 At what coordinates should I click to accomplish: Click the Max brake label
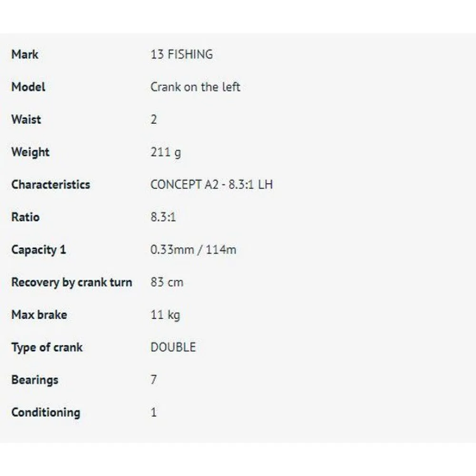pos(39,315)
